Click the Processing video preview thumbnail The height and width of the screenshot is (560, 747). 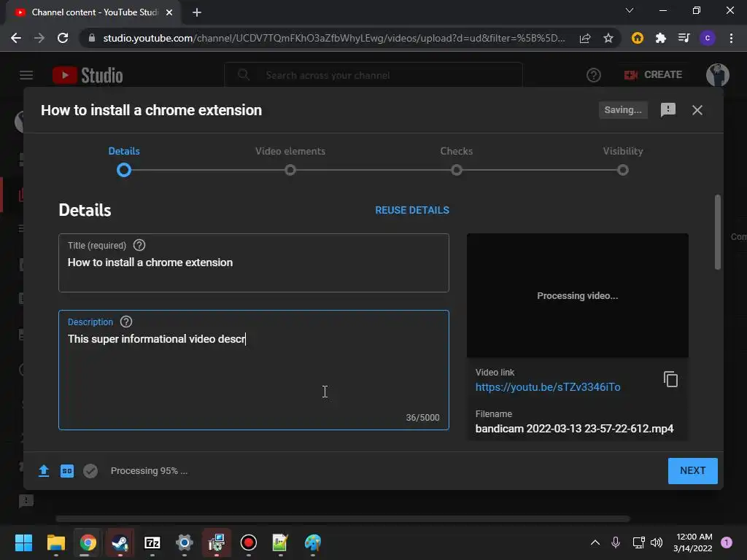coord(578,296)
